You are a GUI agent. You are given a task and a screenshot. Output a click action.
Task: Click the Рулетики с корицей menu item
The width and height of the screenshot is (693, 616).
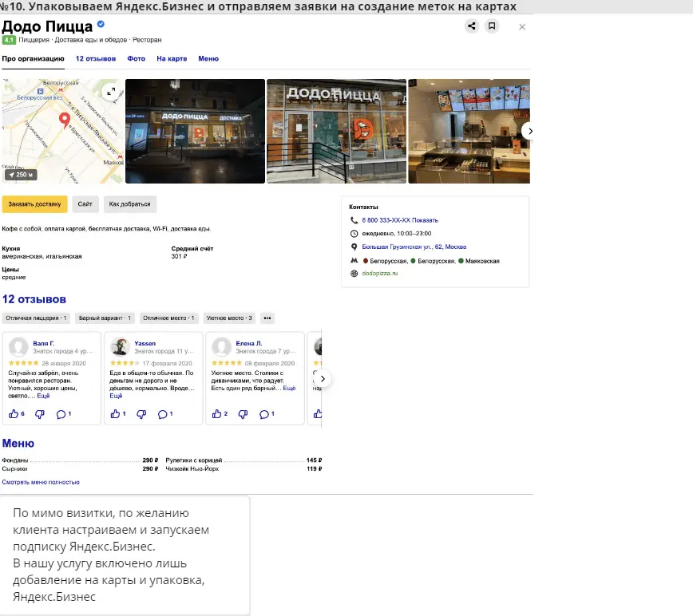[x=193, y=460]
